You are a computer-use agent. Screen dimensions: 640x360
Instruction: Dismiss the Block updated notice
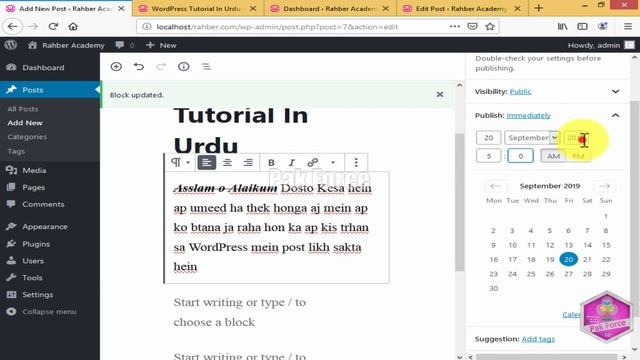[440, 95]
